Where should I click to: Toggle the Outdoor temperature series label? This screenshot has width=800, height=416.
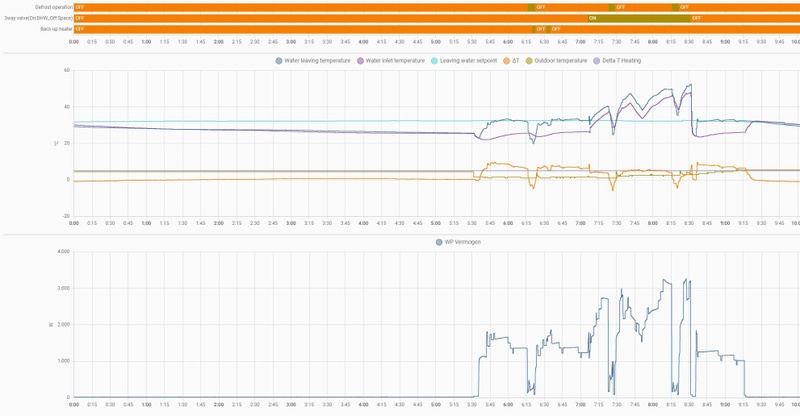[561, 61]
